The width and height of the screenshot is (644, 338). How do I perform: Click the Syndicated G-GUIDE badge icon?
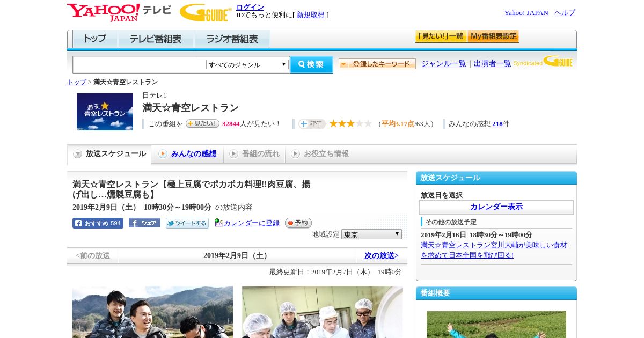543,61
